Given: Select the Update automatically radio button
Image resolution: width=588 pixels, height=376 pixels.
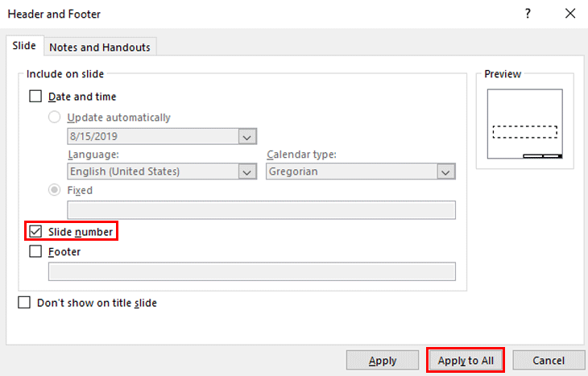Looking at the screenshot, I should (55, 117).
